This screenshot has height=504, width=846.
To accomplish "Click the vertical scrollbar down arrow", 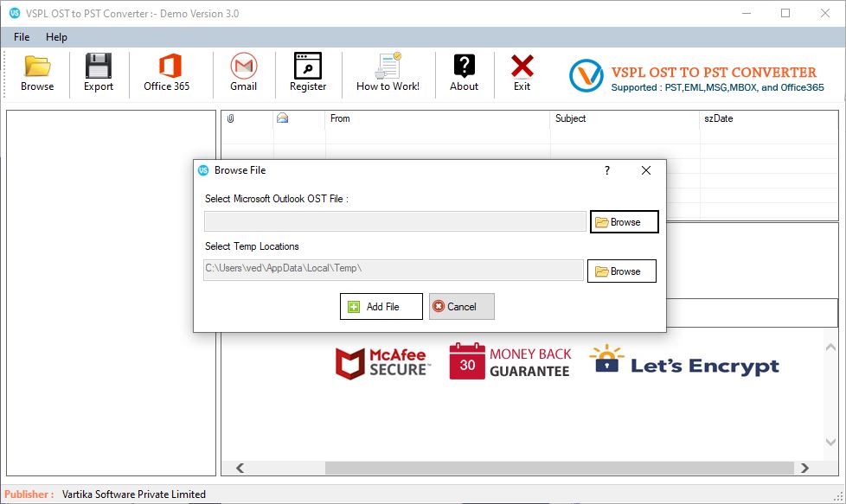I will point(831,442).
